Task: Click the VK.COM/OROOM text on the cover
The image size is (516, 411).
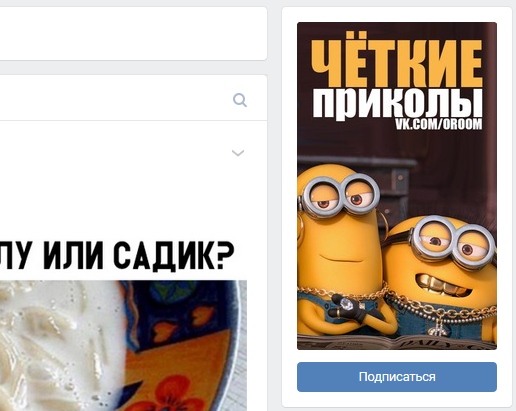Action: (x=439, y=124)
